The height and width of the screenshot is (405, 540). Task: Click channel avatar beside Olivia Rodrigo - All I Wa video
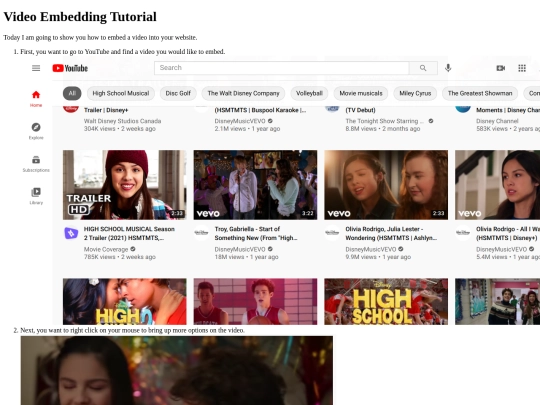463,233
